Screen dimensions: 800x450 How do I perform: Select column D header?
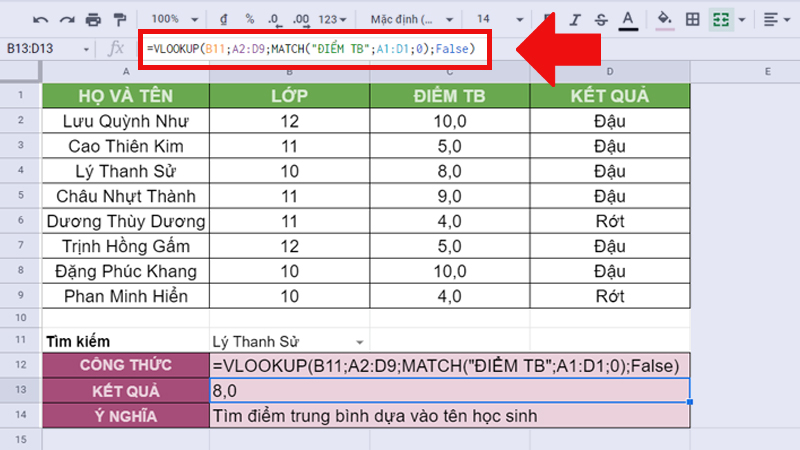pyautogui.click(x=610, y=72)
